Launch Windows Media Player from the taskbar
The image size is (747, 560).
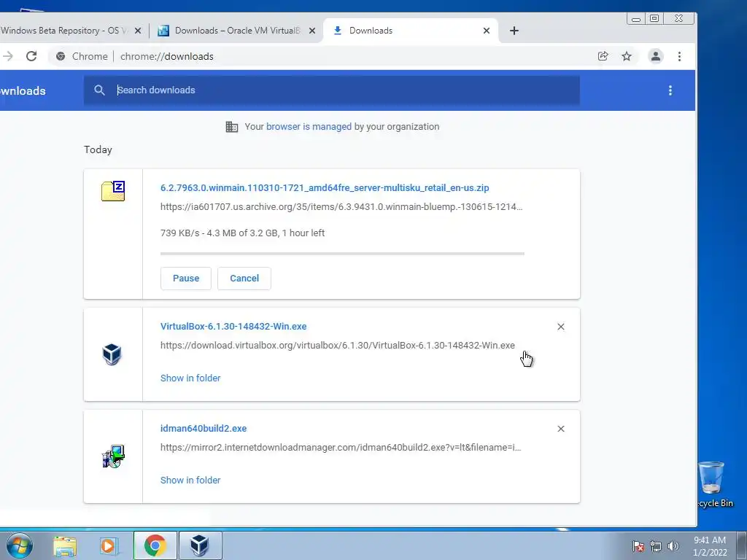click(x=109, y=546)
